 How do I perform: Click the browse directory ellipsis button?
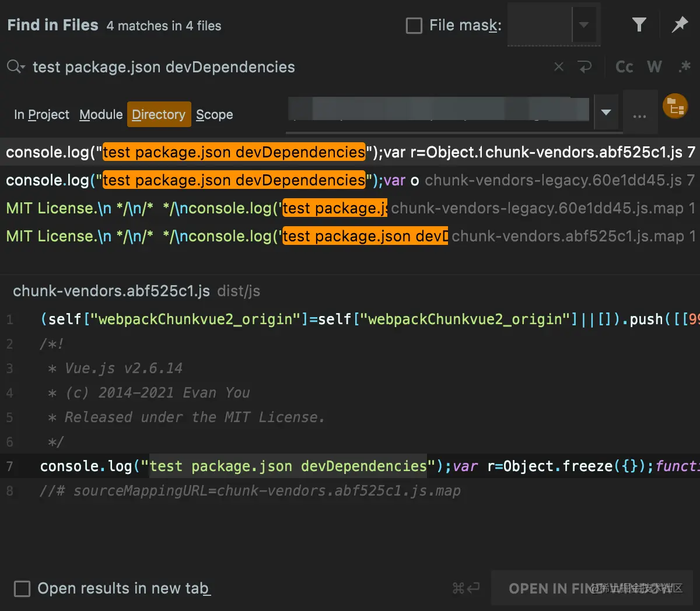(639, 113)
